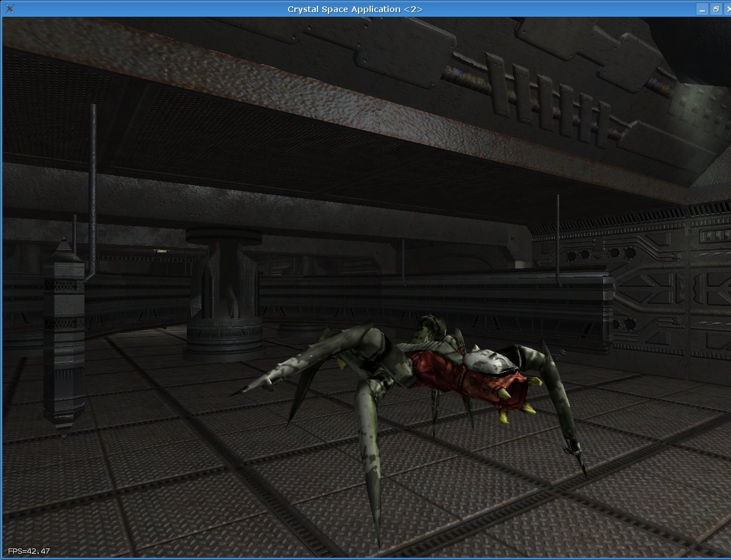Open the X window menu icon
Image resolution: width=731 pixels, height=560 pixels.
pos(9,9)
